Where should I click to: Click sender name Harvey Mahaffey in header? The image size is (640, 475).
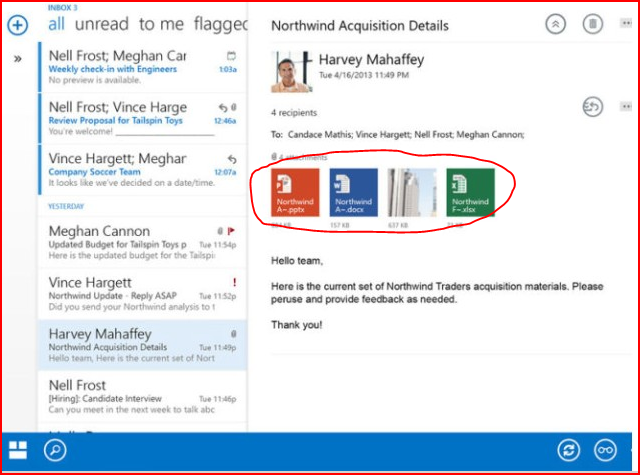pos(371,60)
